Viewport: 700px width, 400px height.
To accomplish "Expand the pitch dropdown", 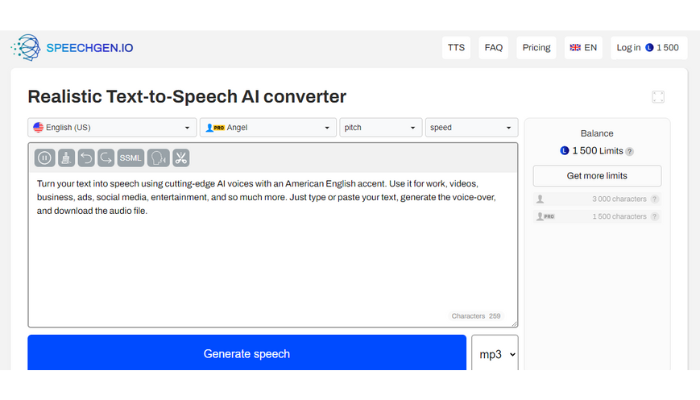I will (380, 127).
